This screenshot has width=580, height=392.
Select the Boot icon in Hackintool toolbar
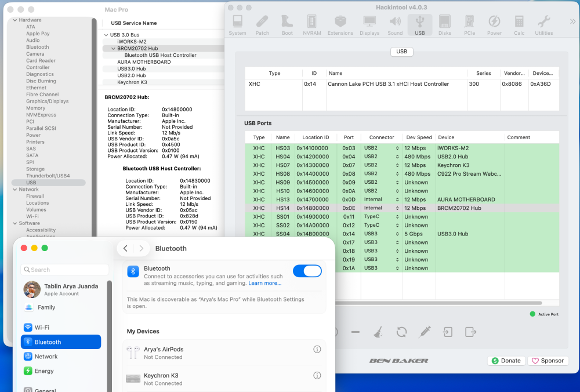(287, 25)
